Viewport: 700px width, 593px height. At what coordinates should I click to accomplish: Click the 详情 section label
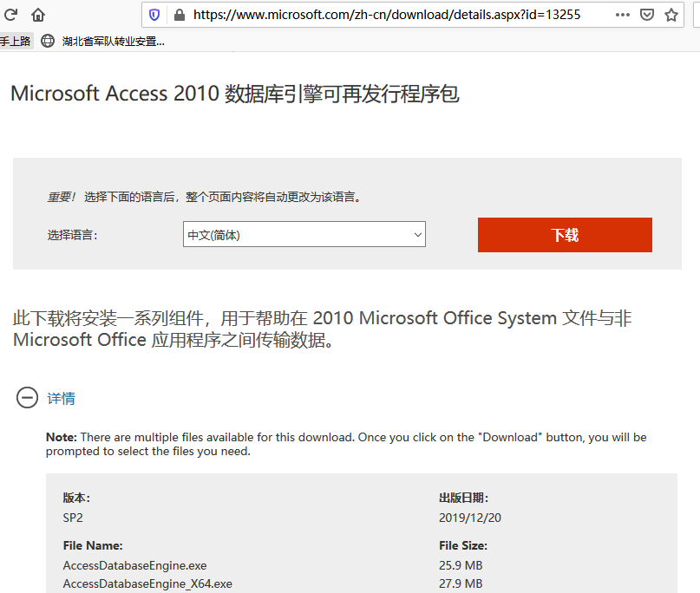[x=61, y=398]
